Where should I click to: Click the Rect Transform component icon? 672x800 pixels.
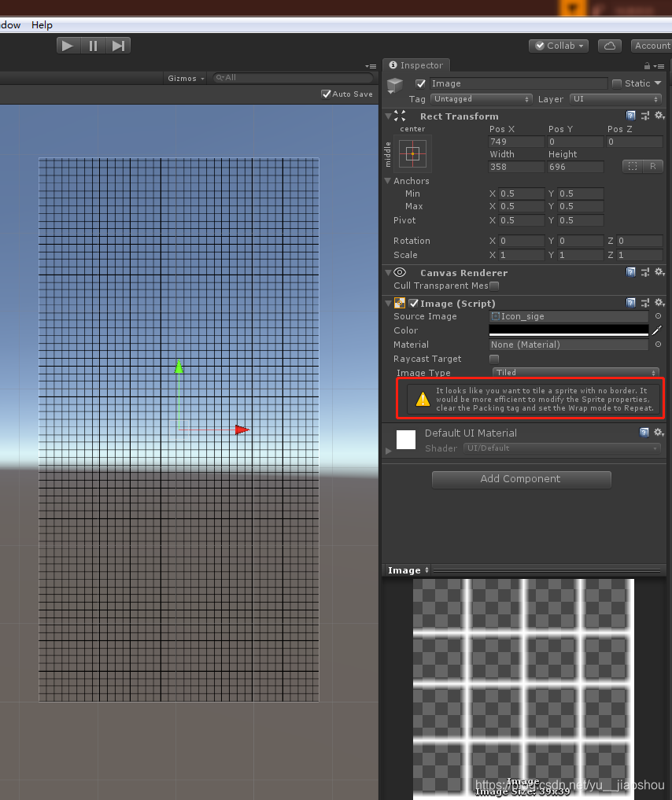(400, 116)
